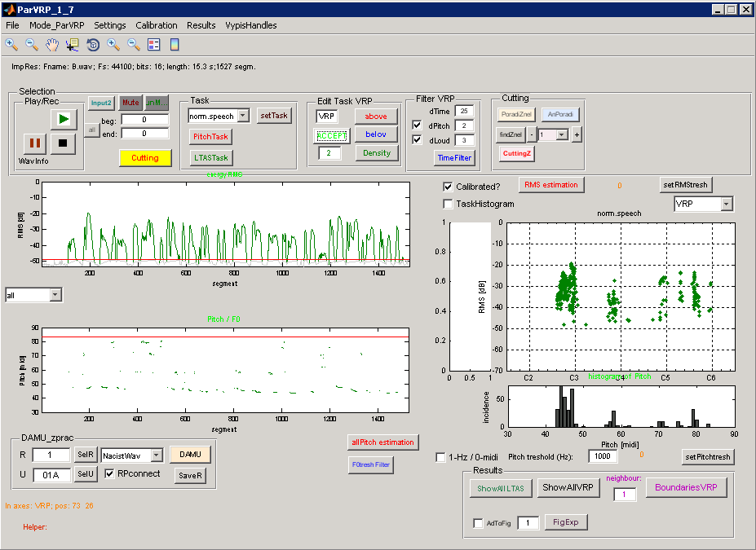Click the dTime value field
Screen dimensions: 756x550
pos(464,111)
